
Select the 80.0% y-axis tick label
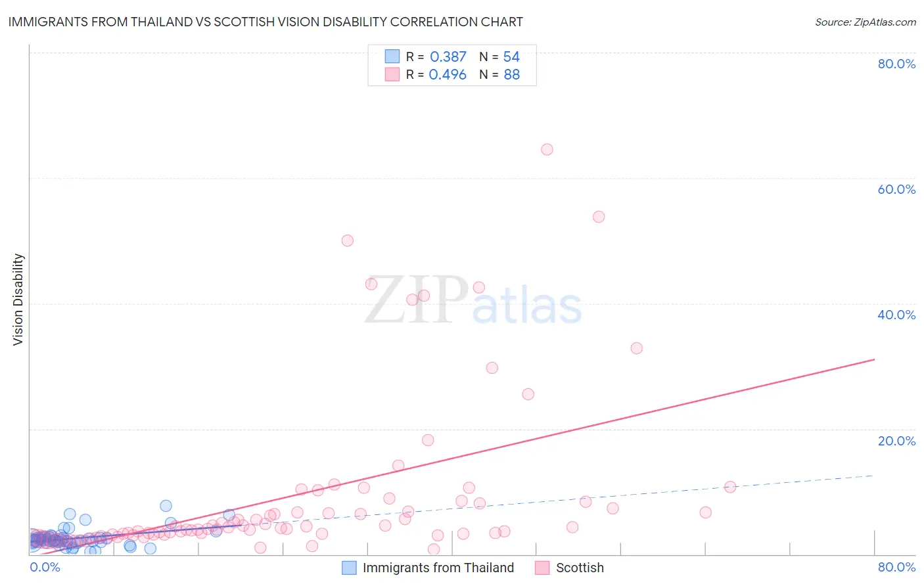896,64
